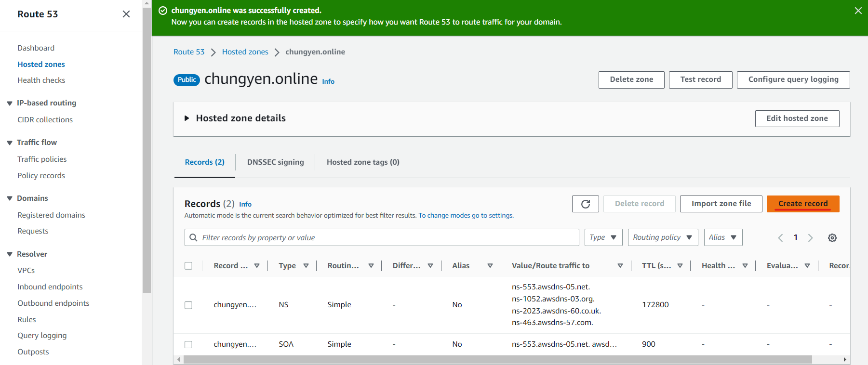Open the Alias filter dropdown
Viewport: 868px width, 365px height.
pos(723,237)
